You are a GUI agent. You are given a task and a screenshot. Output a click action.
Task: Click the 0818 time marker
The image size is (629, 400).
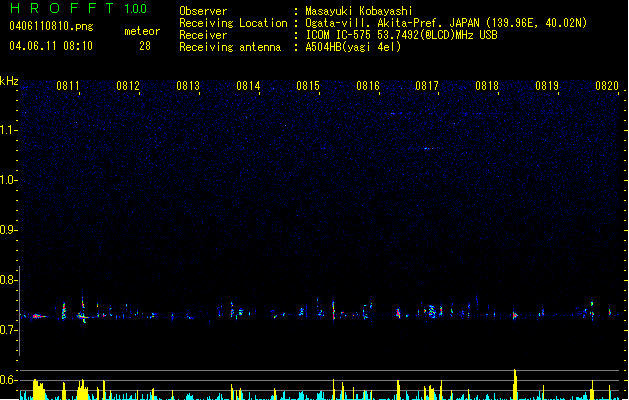(487, 86)
